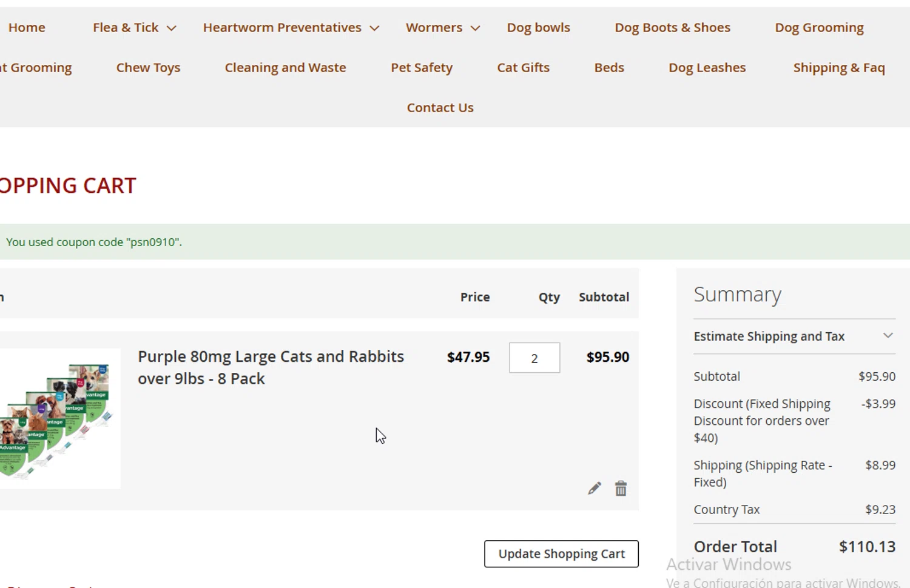Expand the Wormers dropdown arrow
Image resolution: width=910 pixels, height=588 pixels.
click(476, 28)
